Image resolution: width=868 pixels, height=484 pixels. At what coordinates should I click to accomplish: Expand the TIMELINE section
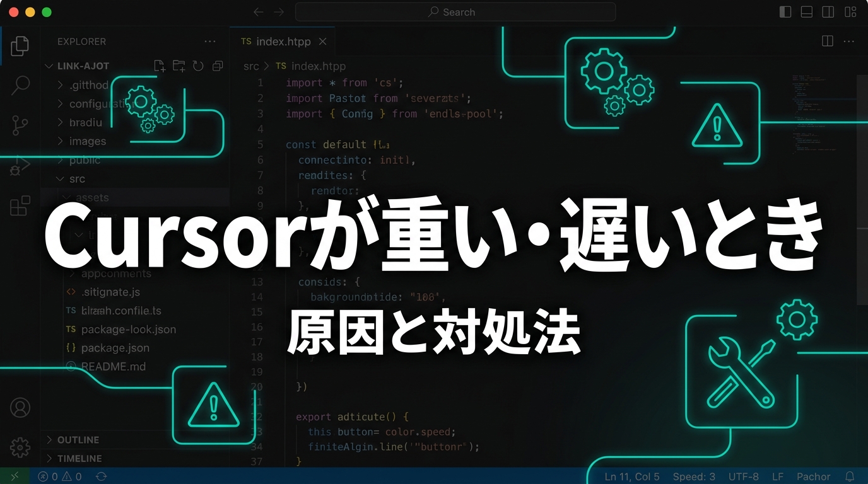(x=79, y=458)
